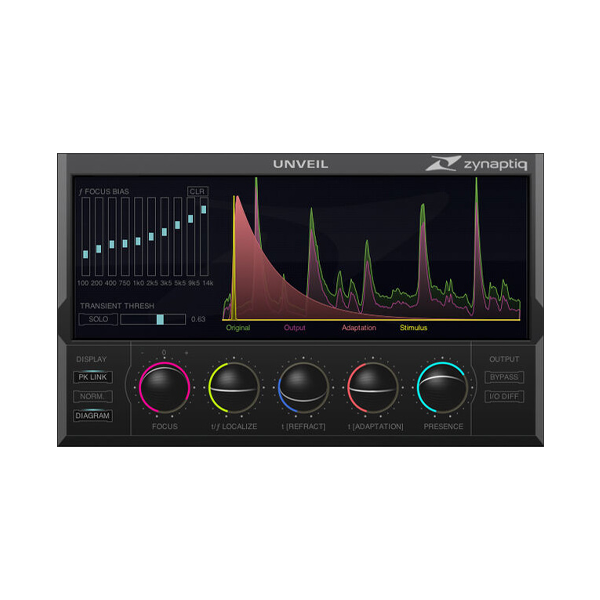Toggle the PK LINK display button
The image size is (600, 600).
tap(93, 377)
